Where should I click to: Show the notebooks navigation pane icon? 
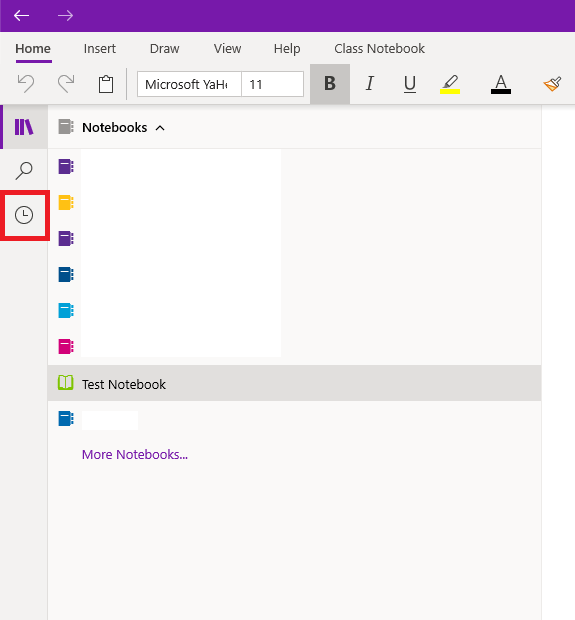tap(24, 127)
